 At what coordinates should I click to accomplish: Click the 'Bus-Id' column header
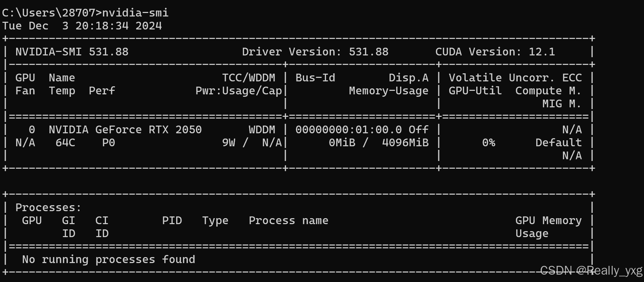[315, 78]
